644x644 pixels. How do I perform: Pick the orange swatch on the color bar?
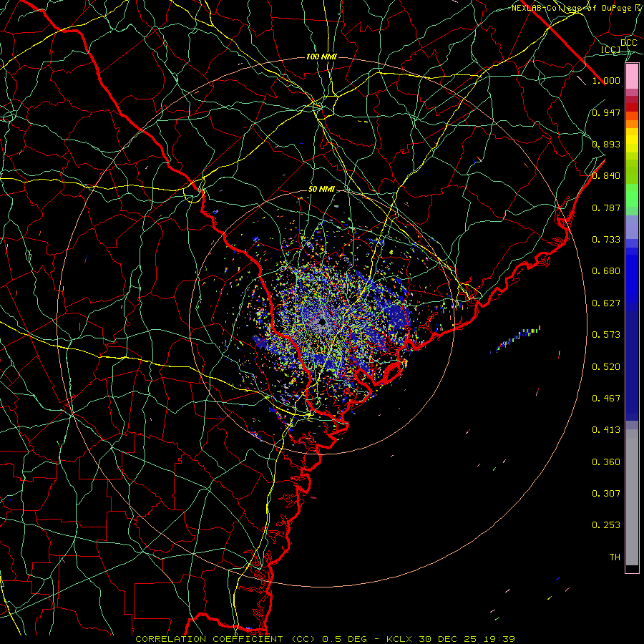coord(632,124)
